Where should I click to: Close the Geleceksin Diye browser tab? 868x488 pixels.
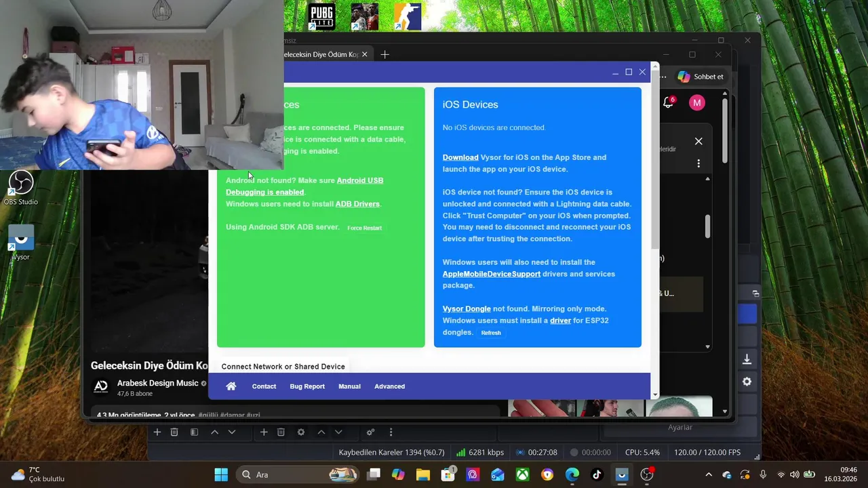pyautogui.click(x=365, y=54)
